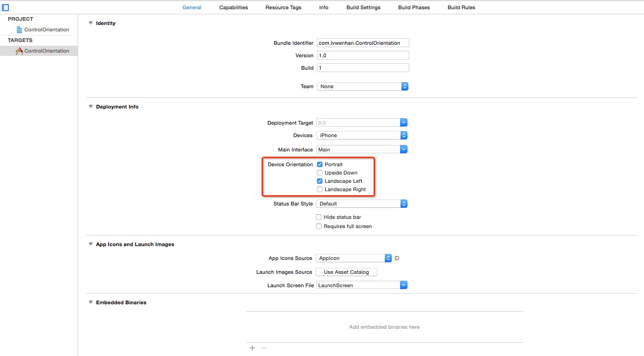Open the Devices dropdown set to iPhone

(362, 135)
